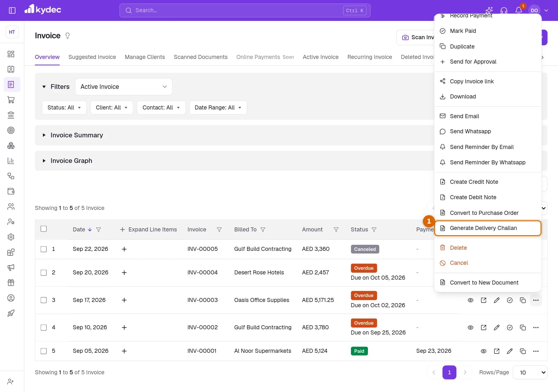Select all invoices header checkbox

pos(44,229)
